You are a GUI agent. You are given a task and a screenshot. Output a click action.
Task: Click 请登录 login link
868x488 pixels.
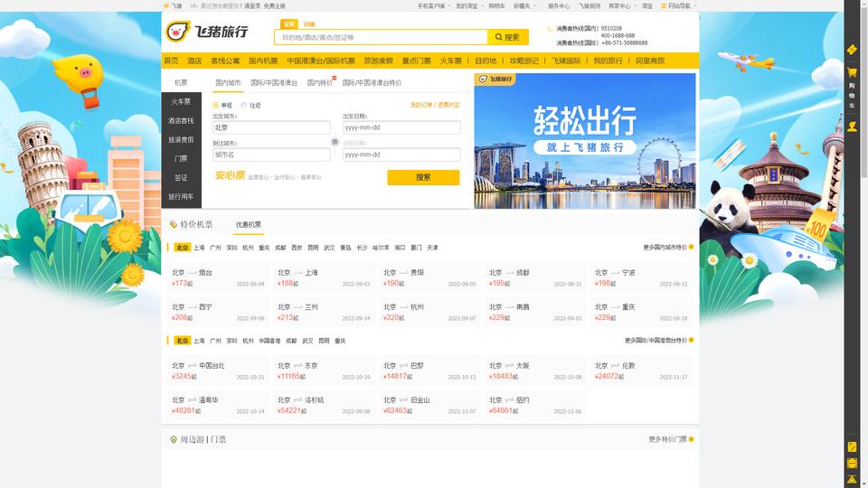point(252,5)
